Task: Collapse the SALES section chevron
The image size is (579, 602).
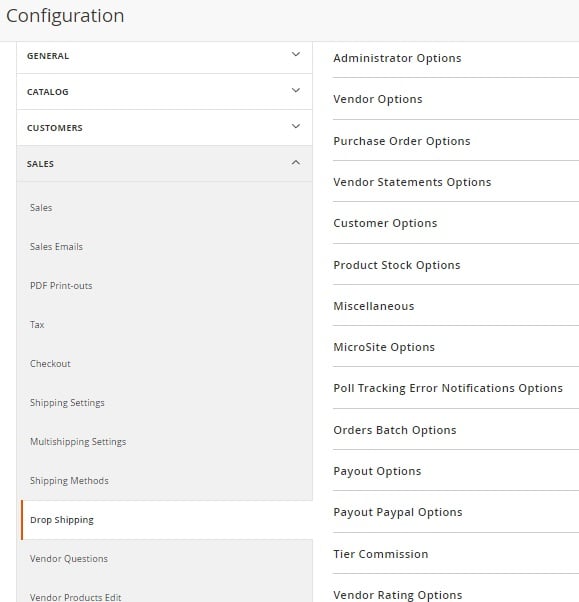Action: (295, 163)
